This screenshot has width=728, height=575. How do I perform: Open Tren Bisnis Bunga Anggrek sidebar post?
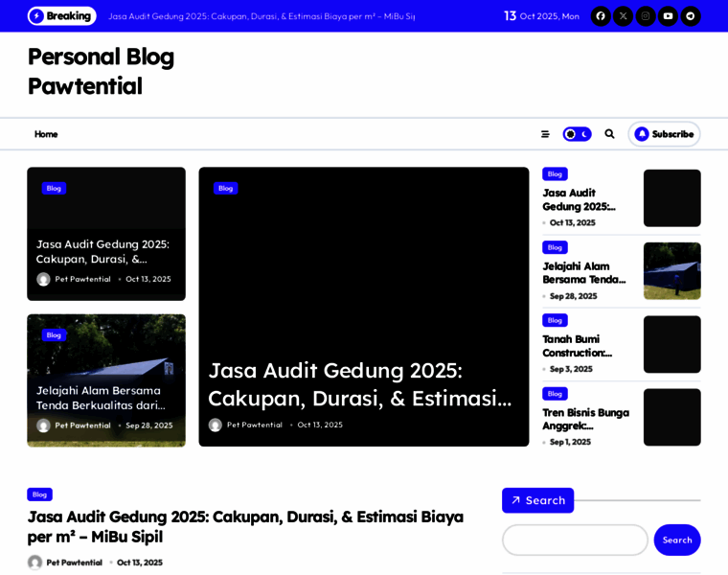tap(585, 419)
